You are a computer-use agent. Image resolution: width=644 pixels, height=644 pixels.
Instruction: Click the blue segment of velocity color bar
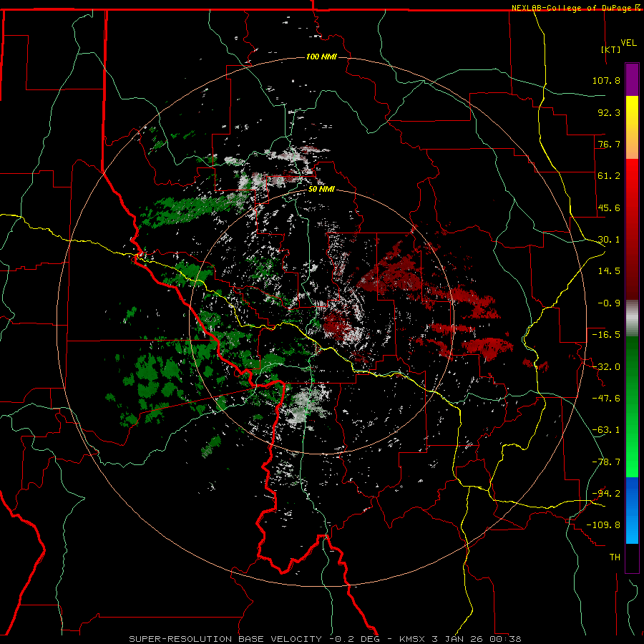click(632, 510)
